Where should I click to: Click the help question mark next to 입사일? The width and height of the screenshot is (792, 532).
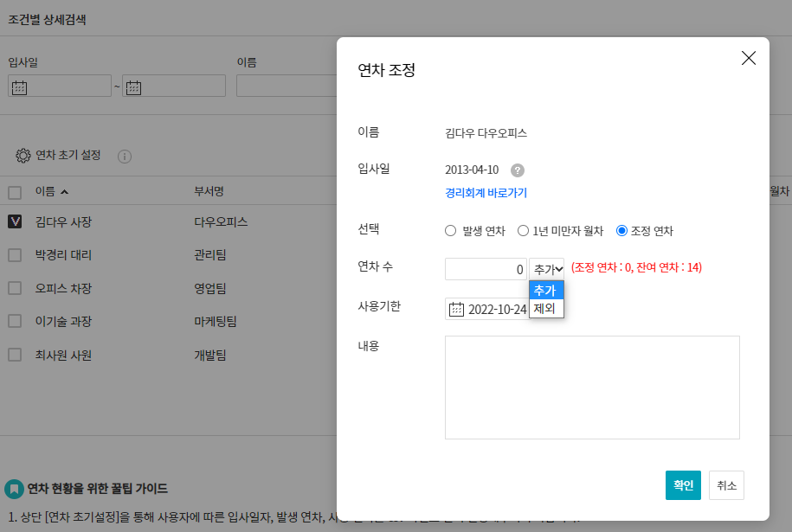(x=518, y=170)
